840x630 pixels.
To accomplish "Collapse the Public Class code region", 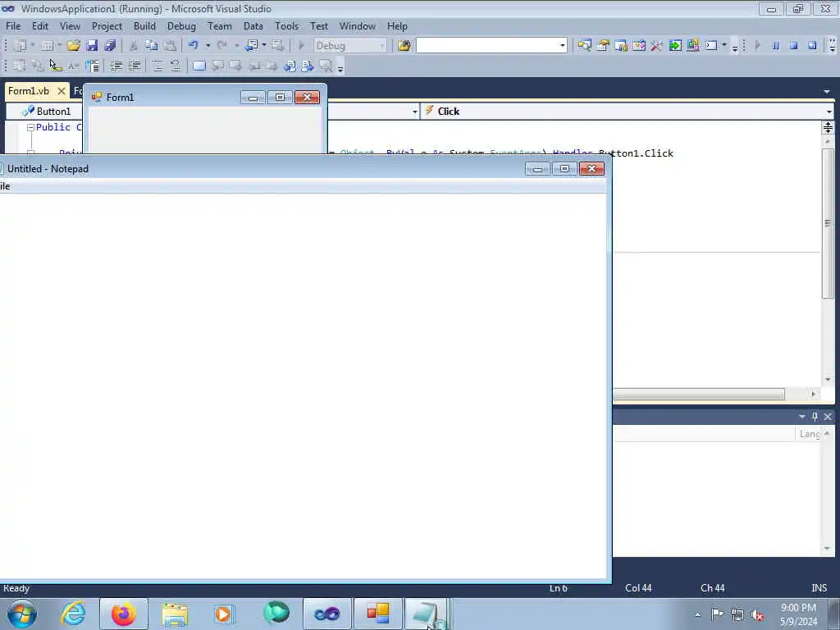I will [30, 127].
